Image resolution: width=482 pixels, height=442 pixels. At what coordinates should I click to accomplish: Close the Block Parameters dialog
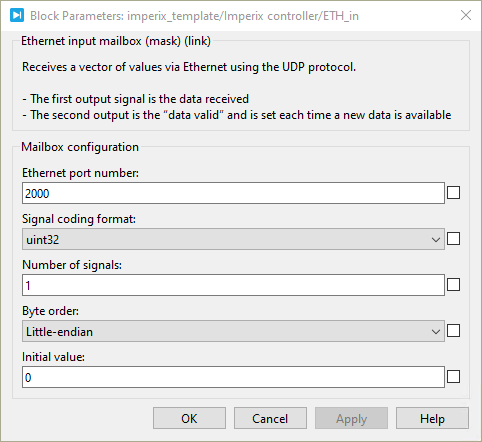[466, 15]
